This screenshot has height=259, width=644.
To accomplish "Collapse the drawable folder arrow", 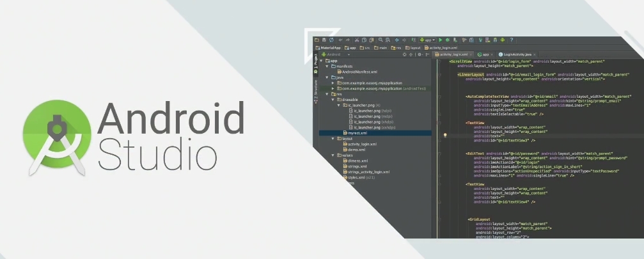I will (333, 99).
